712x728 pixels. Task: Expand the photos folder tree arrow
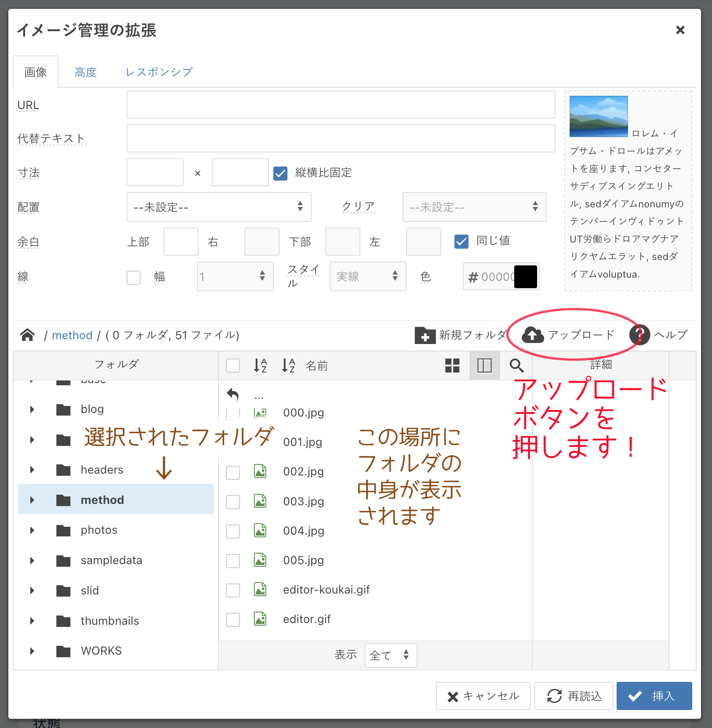pos(32,530)
